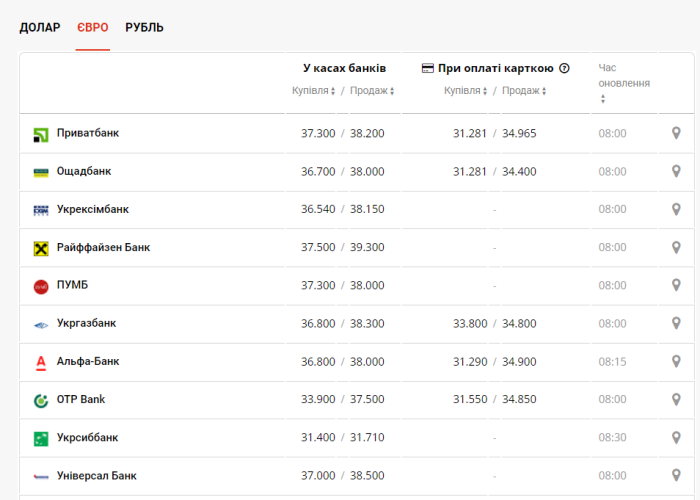This screenshot has height=500, width=700.
Task: Click the Приватбанк logo icon
Action: (x=41, y=134)
